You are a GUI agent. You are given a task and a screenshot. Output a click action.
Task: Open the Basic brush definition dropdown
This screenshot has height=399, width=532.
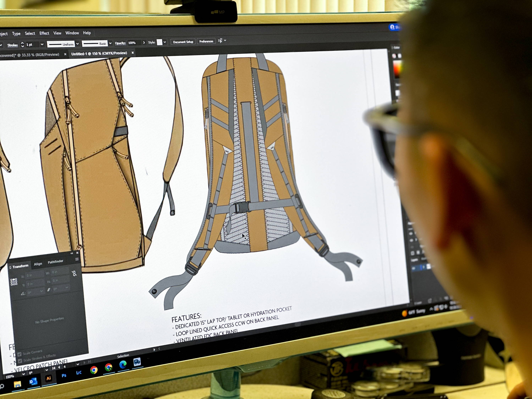click(x=110, y=43)
